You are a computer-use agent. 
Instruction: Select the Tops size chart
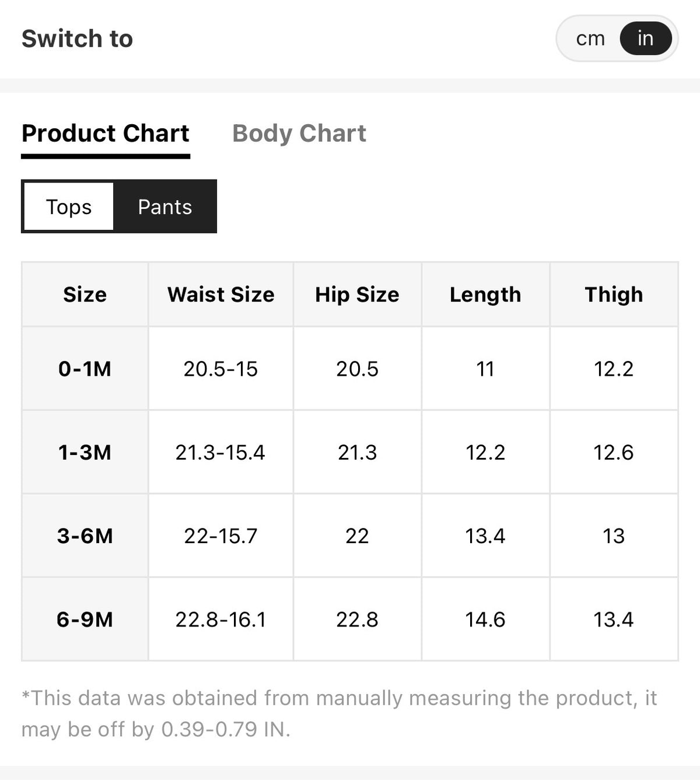click(x=69, y=206)
